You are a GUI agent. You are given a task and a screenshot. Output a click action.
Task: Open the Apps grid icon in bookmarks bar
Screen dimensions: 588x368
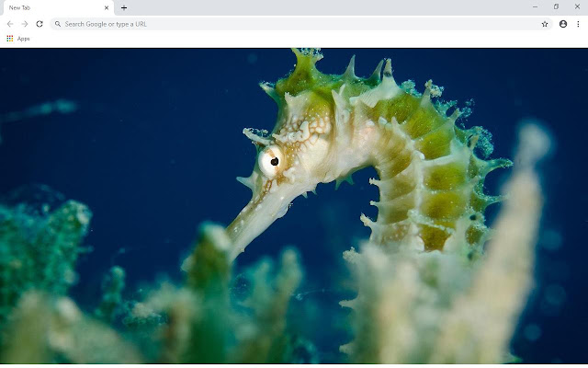pos(10,39)
